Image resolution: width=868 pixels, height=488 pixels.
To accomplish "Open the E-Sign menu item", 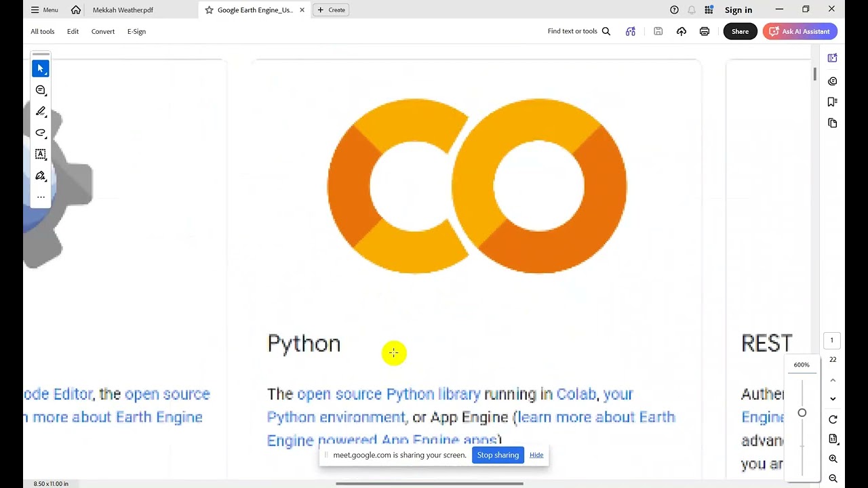I will pos(136,31).
